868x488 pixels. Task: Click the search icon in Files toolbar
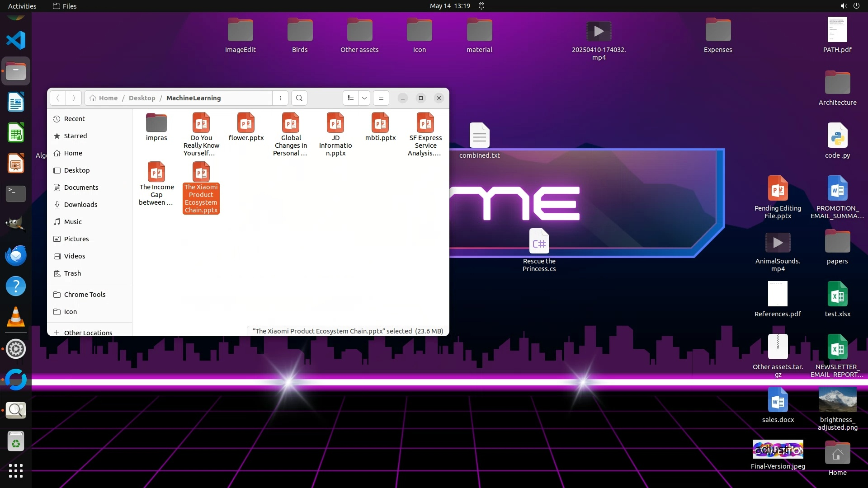pos(299,98)
